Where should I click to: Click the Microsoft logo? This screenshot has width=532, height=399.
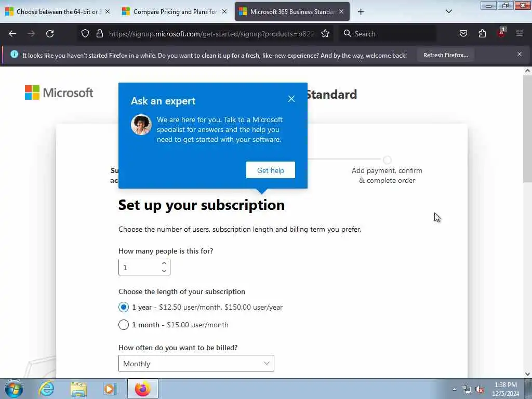point(59,92)
